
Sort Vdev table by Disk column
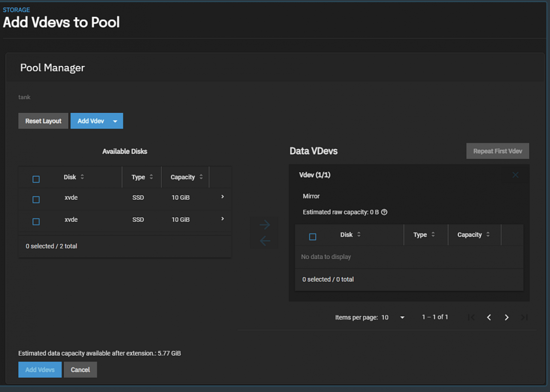(x=350, y=235)
